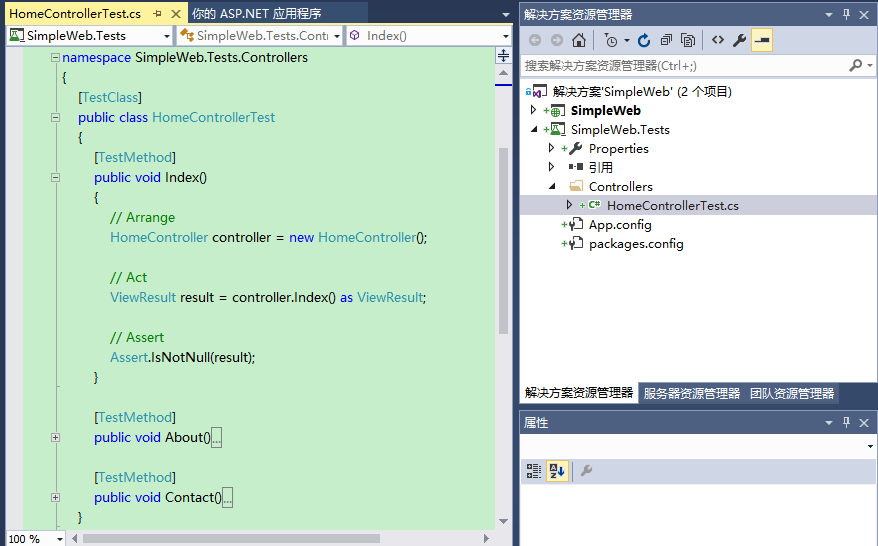
Task: Toggle Preview Selected Items button
Action: (x=762, y=41)
